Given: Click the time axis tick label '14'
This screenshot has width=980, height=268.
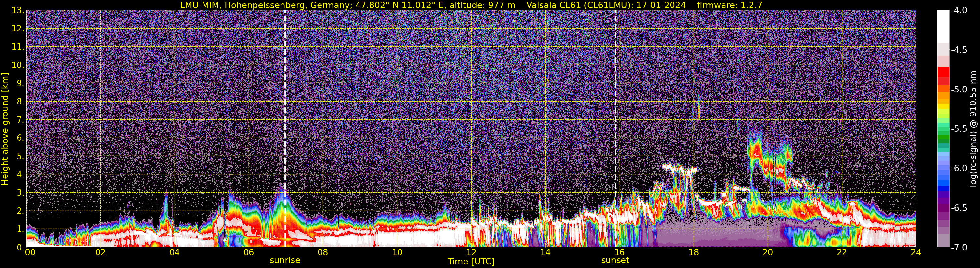Looking at the screenshot, I should coord(545,252).
